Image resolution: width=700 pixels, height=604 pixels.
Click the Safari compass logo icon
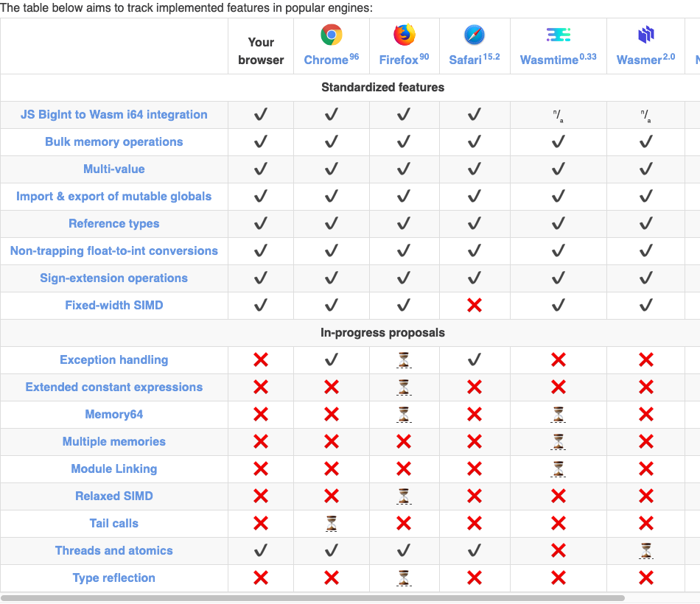[x=475, y=35]
